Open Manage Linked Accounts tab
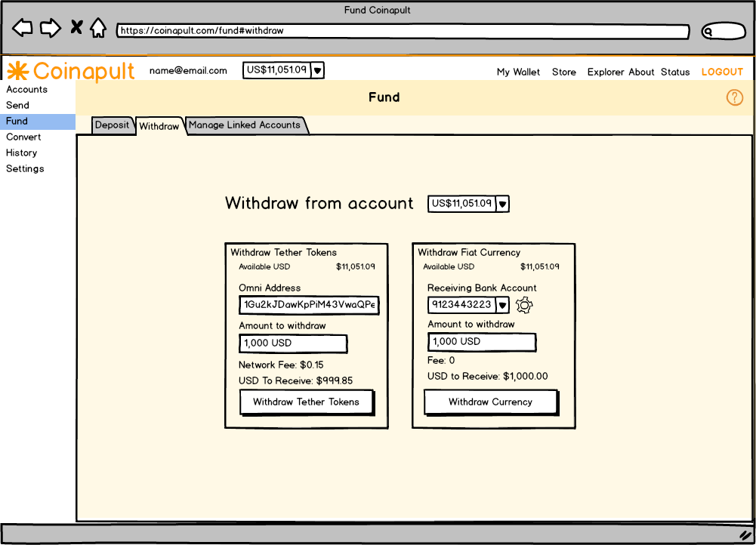756x545 pixels. tap(245, 125)
